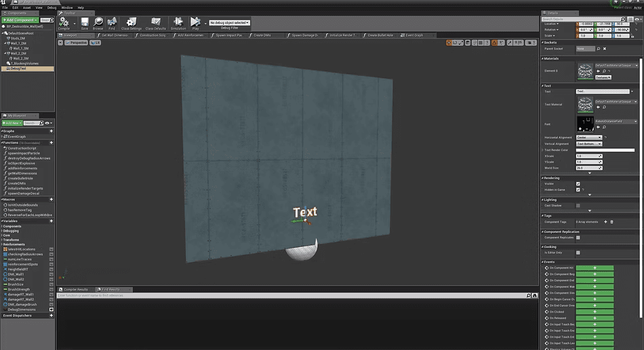The image size is (644, 350).
Task: Toggle the Visible checkbox under Rendering
Action: coord(578,184)
